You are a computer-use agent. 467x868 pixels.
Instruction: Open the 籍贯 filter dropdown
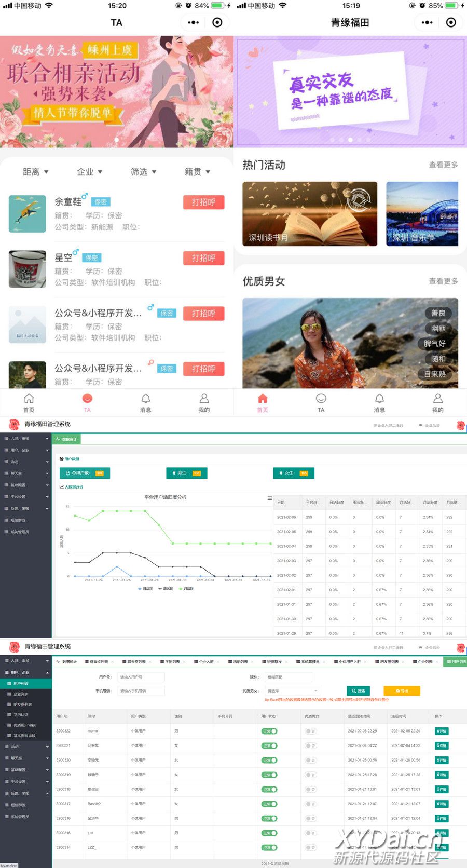pyautogui.click(x=197, y=172)
